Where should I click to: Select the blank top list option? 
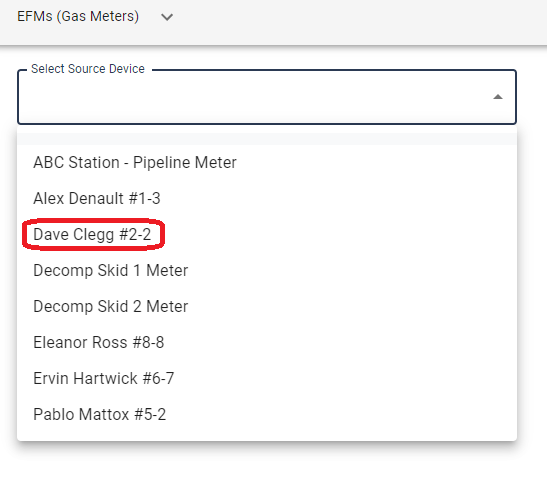point(267,139)
